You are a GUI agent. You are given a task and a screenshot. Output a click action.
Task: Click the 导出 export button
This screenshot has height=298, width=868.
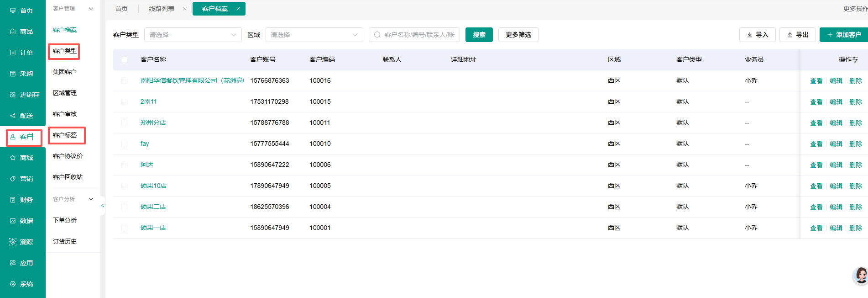tap(798, 35)
